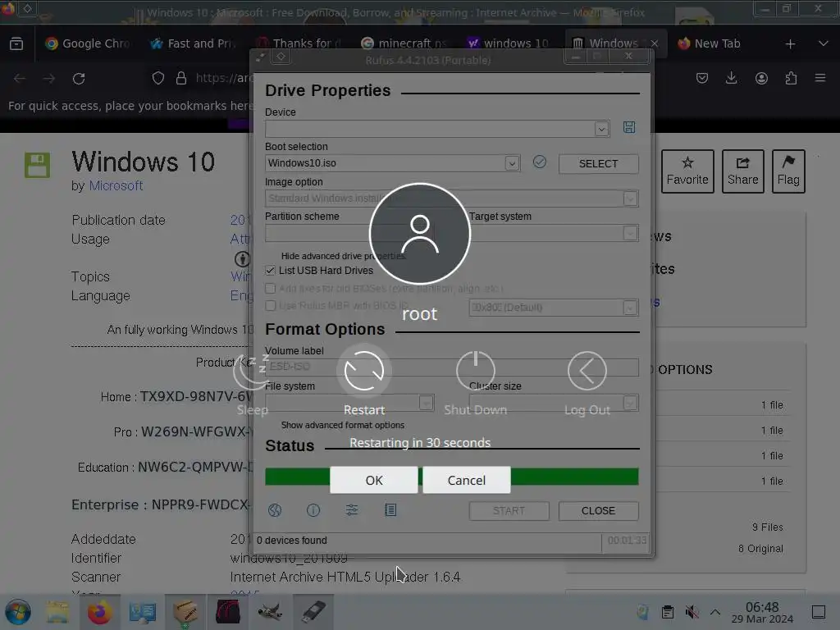Viewport: 840px width, 630px height.
Task: Follow the Microsoft author link
Action: (116, 186)
